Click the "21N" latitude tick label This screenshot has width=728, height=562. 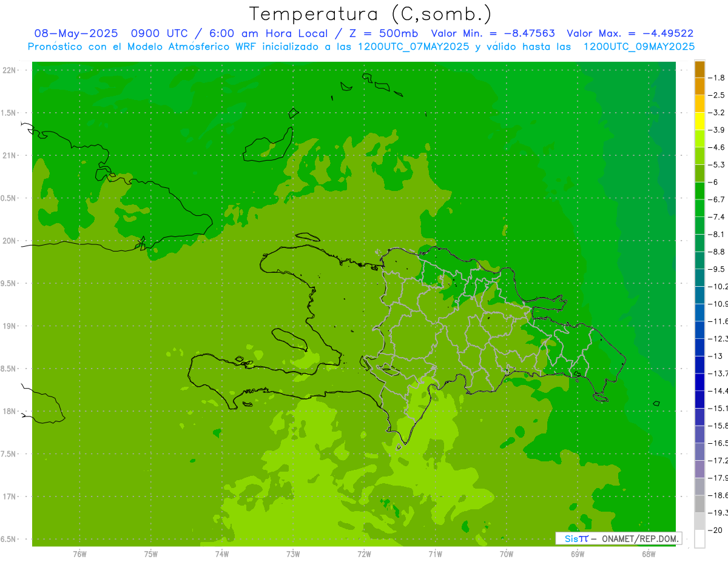[8, 155]
